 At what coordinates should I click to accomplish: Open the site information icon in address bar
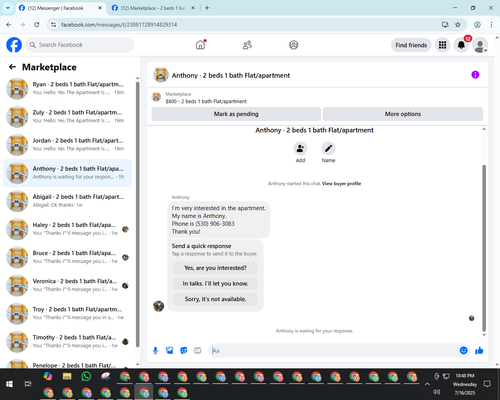pos(53,25)
